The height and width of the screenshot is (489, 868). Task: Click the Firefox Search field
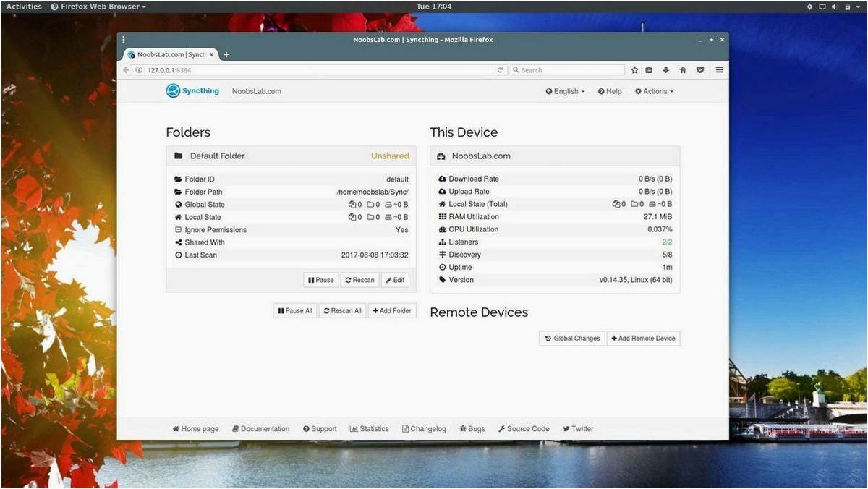click(567, 70)
